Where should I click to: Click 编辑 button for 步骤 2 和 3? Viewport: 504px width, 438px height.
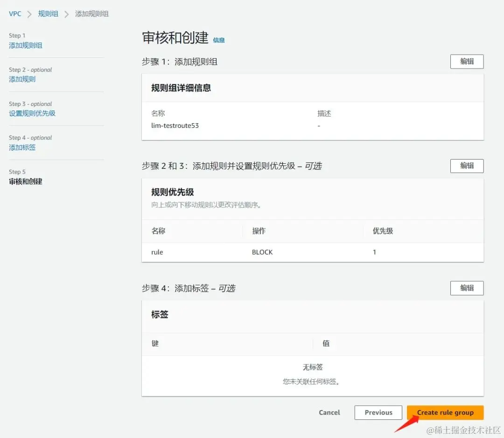467,166
